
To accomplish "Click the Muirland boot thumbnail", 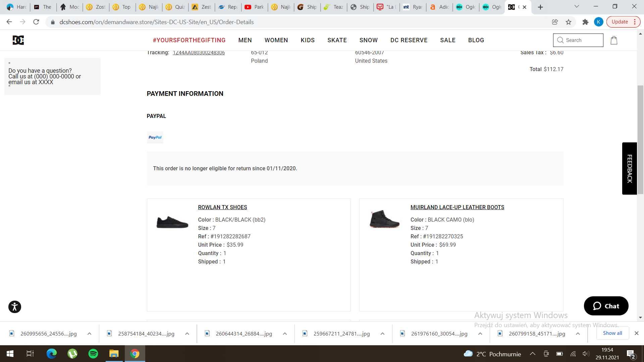I will [x=384, y=219].
